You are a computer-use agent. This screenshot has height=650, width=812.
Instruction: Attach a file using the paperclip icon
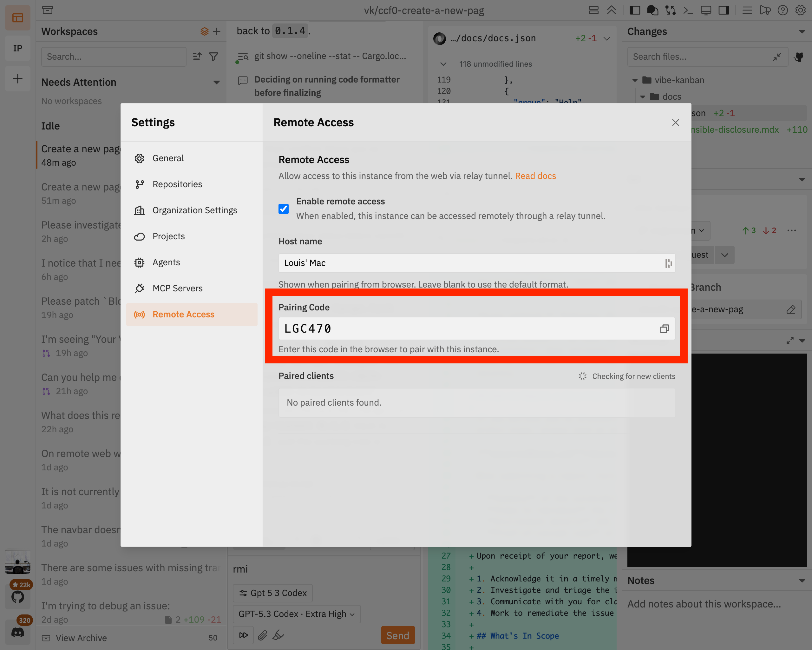click(x=263, y=635)
